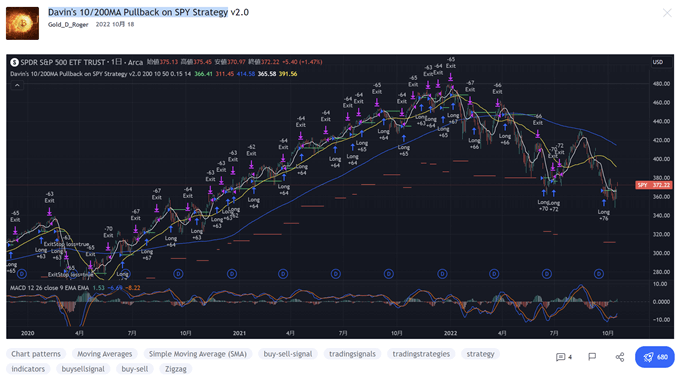Screen dimensions: 680x380
Task: Click the SPY 372.22 price label
Action: pyautogui.click(x=654, y=185)
